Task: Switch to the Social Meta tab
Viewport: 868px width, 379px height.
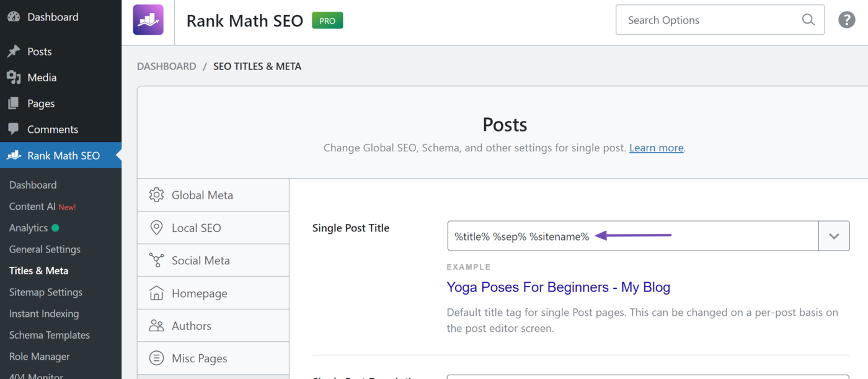Action: click(213, 261)
